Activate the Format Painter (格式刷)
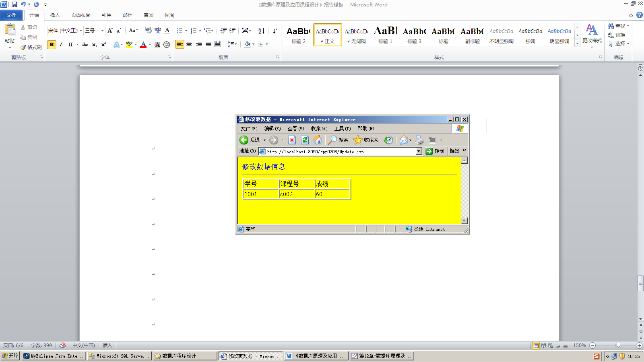Viewport: 644px width, 362px height. click(x=31, y=47)
